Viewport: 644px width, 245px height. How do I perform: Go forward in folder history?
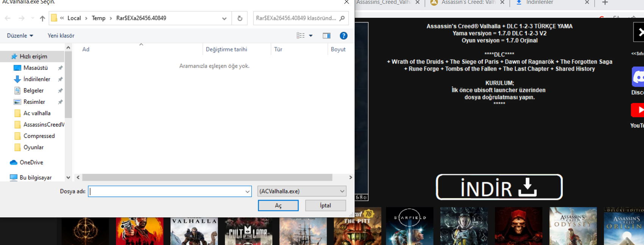(x=22, y=18)
